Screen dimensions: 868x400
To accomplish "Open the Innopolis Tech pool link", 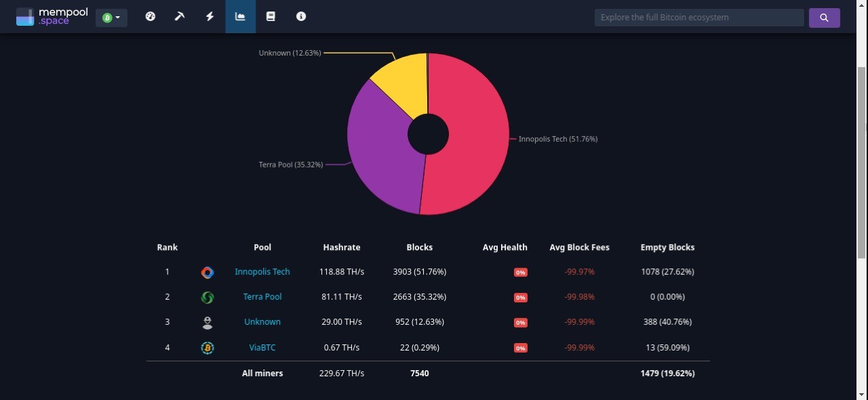I will [262, 272].
